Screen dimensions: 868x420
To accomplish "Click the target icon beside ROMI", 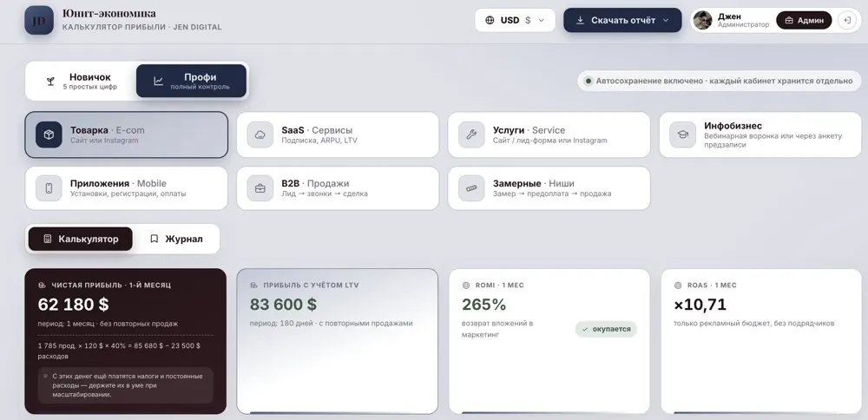I will (x=465, y=285).
